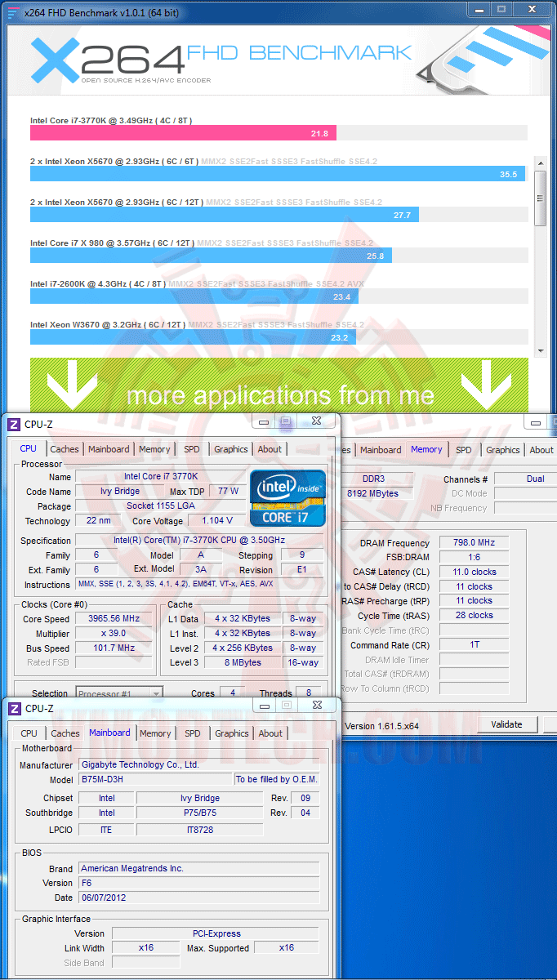Viewport: 557px width, 980px height.
Task: Open the SPD tab in the CPU window
Action: click(x=191, y=449)
